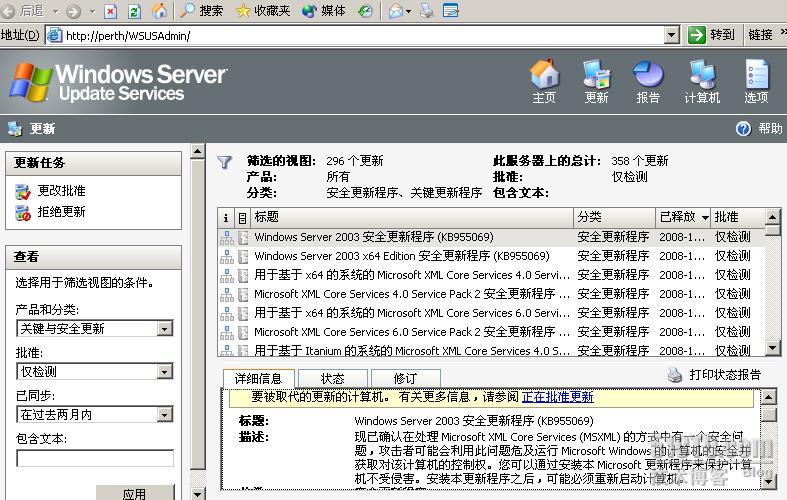The height and width of the screenshot is (500, 787).
Task: Click the Print icon in IE toolbar
Action: click(x=427, y=11)
